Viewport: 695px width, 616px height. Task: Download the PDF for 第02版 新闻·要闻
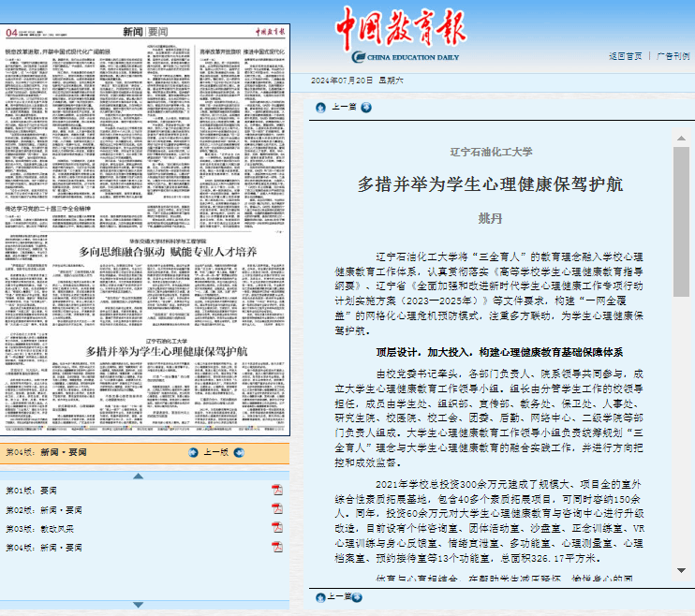click(x=276, y=508)
